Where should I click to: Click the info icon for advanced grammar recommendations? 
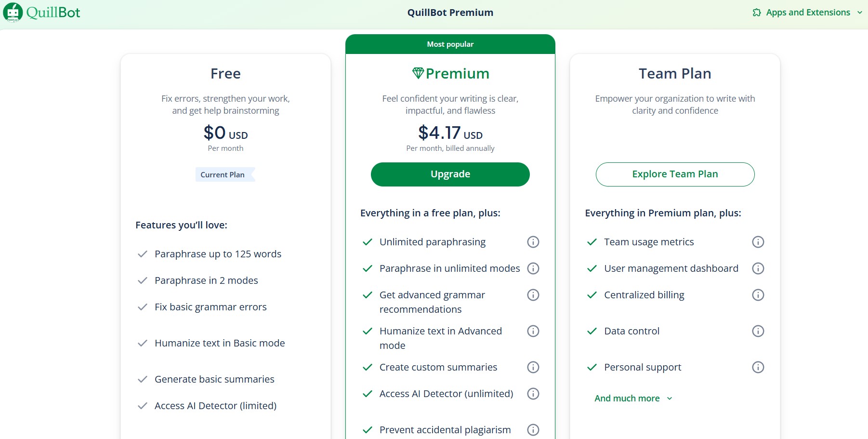pyautogui.click(x=533, y=295)
